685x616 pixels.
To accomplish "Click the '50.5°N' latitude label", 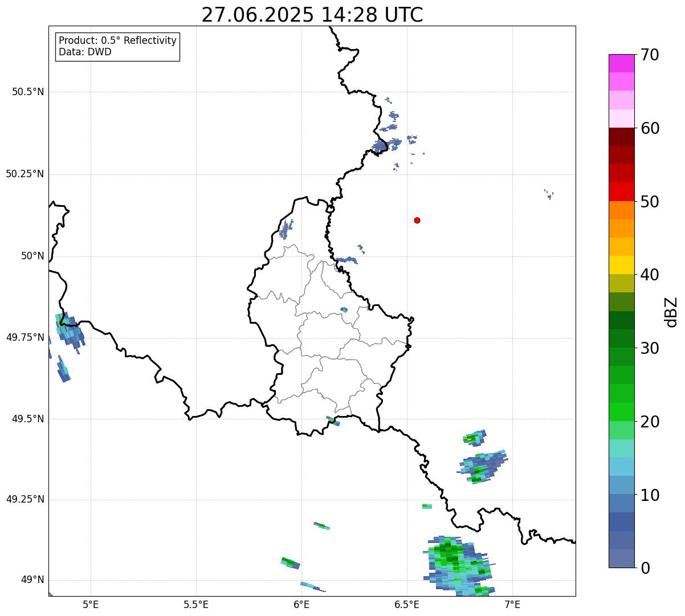I will 28,92.
